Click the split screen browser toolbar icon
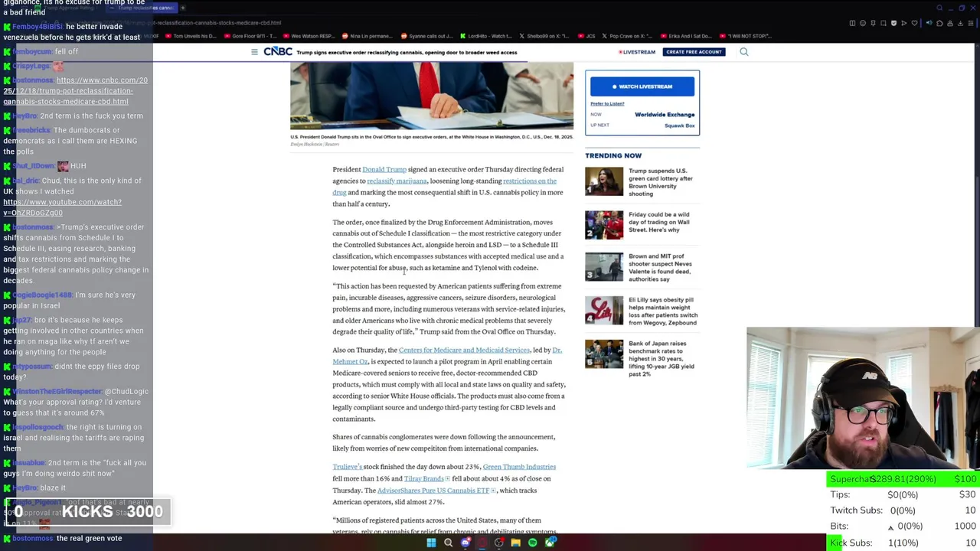Viewport: 980px width, 551px height. coord(852,23)
